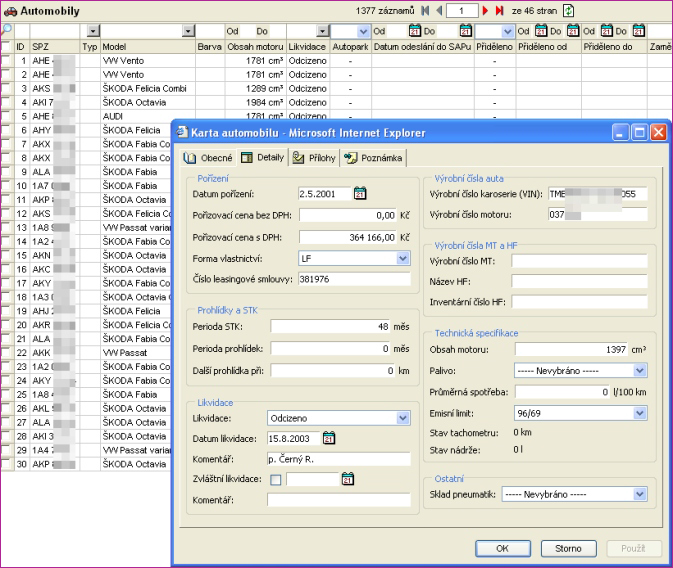Jump to last page red arrow
This screenshot has width=673, height=568.
click(499, 11)
